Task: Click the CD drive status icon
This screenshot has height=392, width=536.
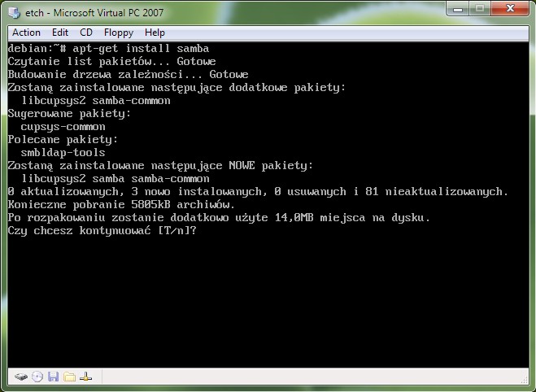Action: pos(37,377)
